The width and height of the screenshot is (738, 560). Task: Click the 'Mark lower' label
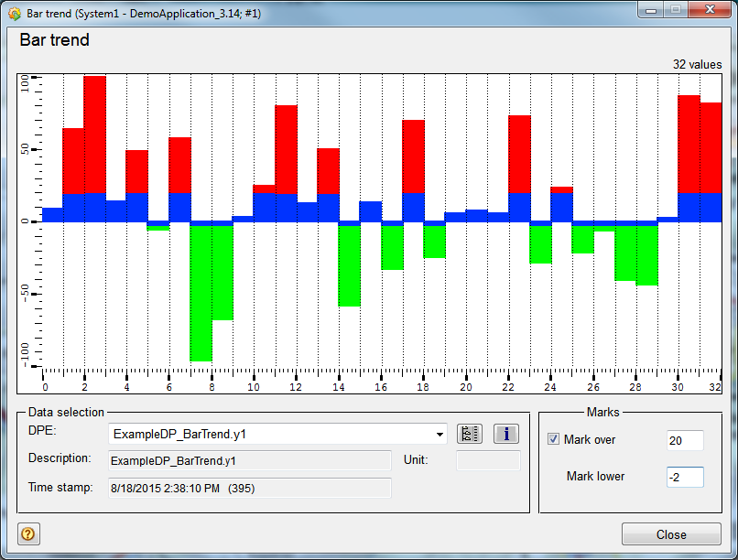(595, 477)
